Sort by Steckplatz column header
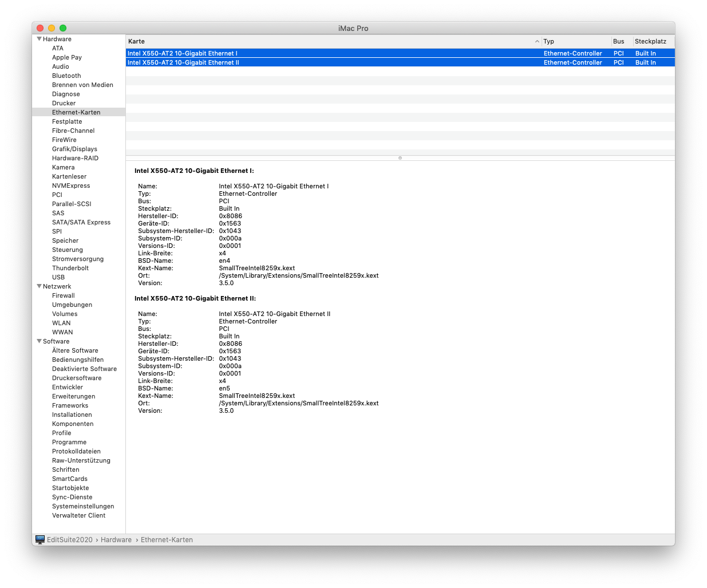Image resolution: width=707 pixels, height=588 pixels. pyautogui.click(x=654, y=41)
